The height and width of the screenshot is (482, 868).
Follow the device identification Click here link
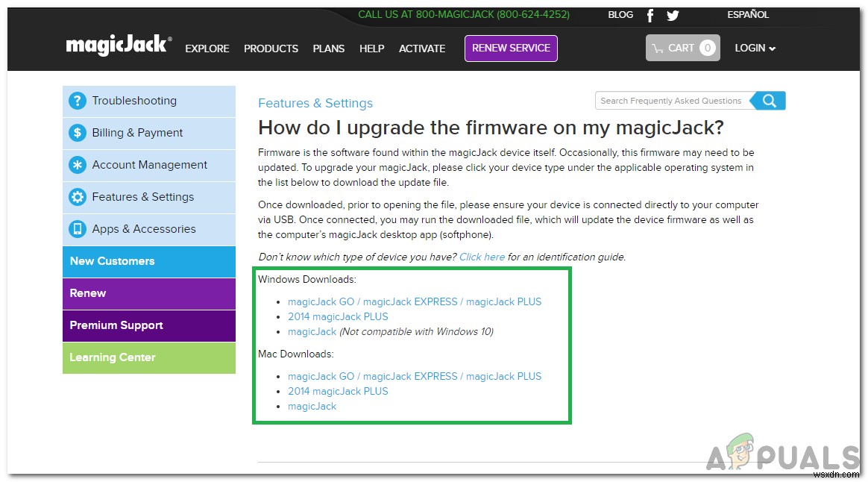[482, 256]
